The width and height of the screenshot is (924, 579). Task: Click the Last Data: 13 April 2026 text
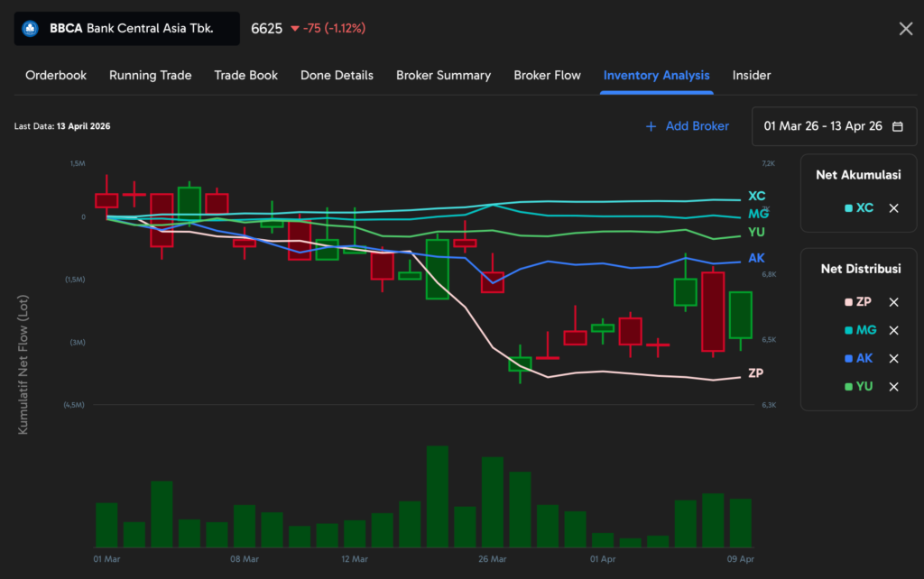tap(62, 126)
